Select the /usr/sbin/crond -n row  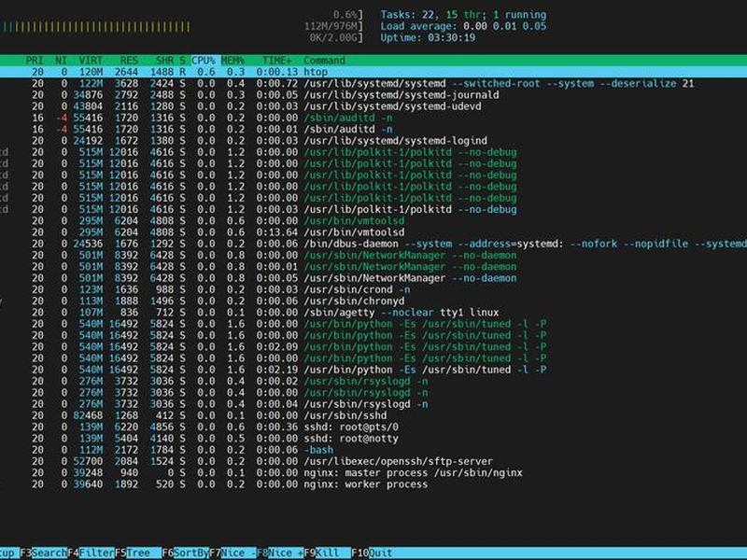tap(373, 289)
